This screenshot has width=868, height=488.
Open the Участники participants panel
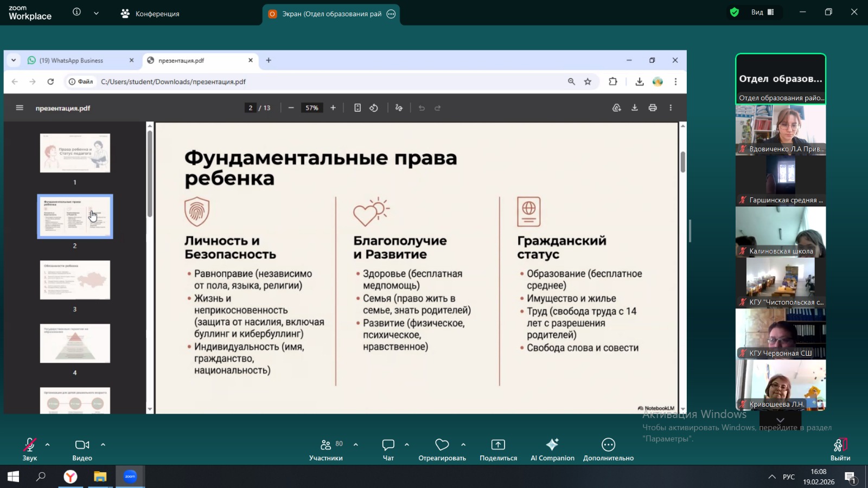[x=325, y=449]
